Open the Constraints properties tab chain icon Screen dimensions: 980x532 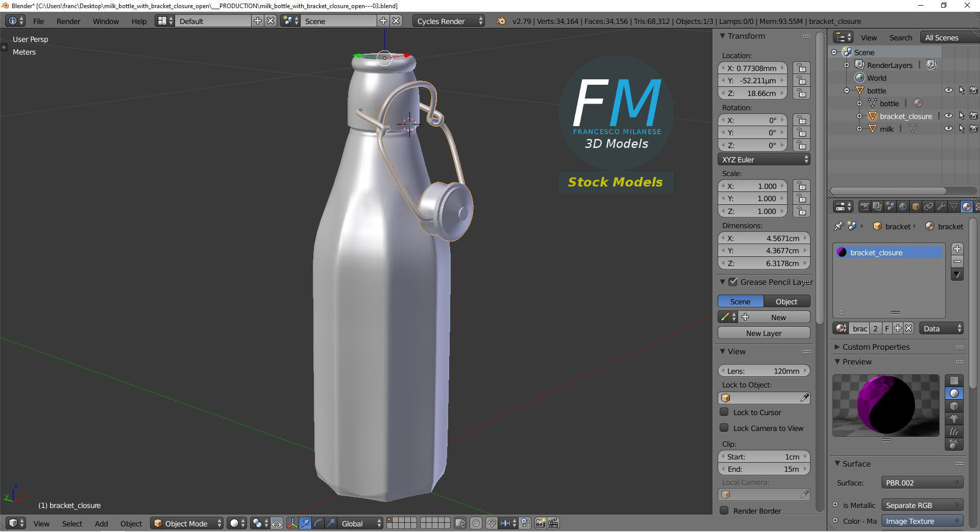click(x=928, y=207)
